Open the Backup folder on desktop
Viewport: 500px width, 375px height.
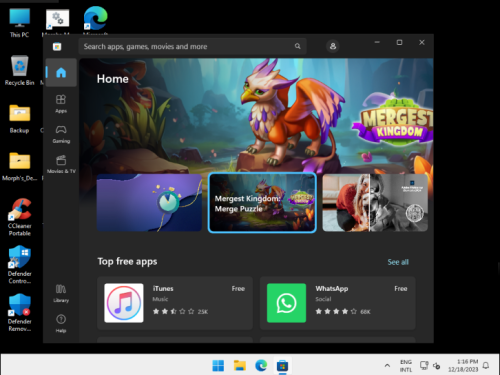(x=20, y=119)
